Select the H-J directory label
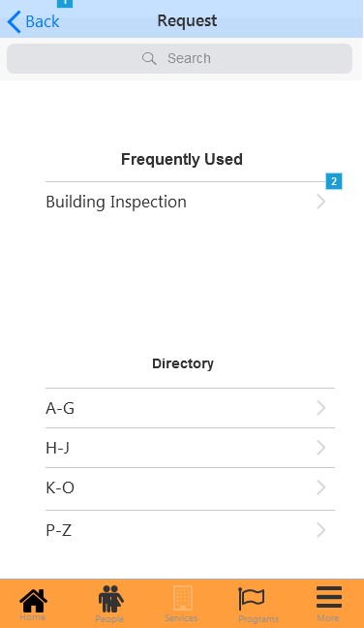The height and width of the screenshot is (628, 364). point(57,448)
